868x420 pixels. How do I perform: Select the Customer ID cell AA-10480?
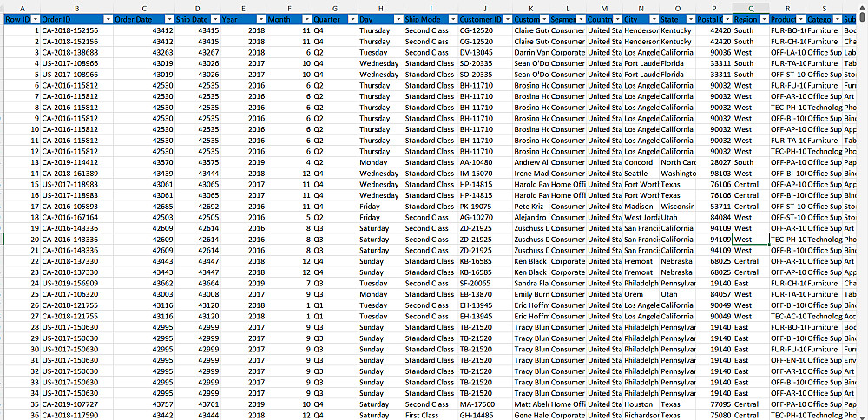pos(484,162)
